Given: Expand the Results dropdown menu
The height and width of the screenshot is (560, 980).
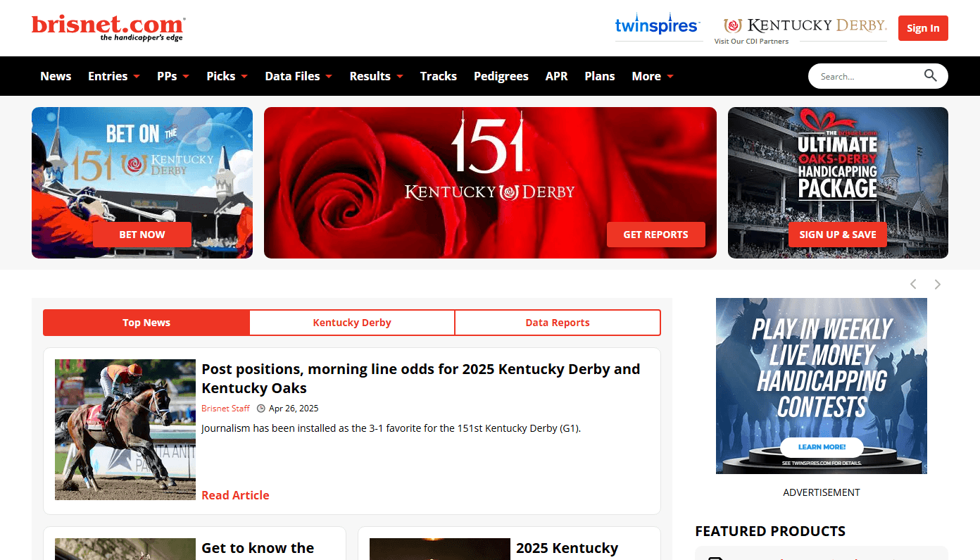Looking at the screenshot, I should point(377,76).
